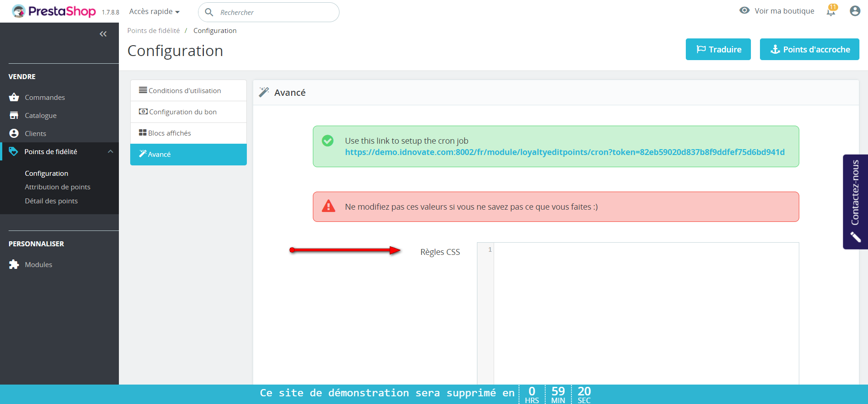Viewport: 868px width, 404px height.
Task: Focus the Rechercher search field
Action: pyautogui.click(x=269, y=12)
